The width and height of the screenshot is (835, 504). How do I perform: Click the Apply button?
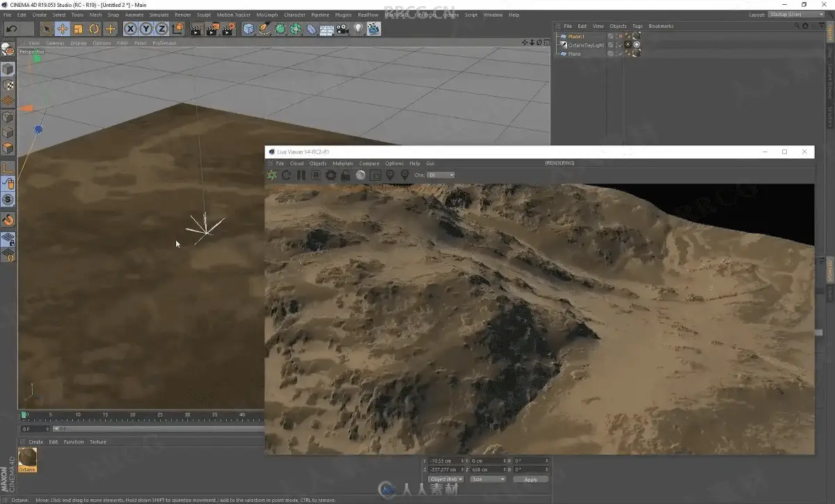tap(530, 480)
